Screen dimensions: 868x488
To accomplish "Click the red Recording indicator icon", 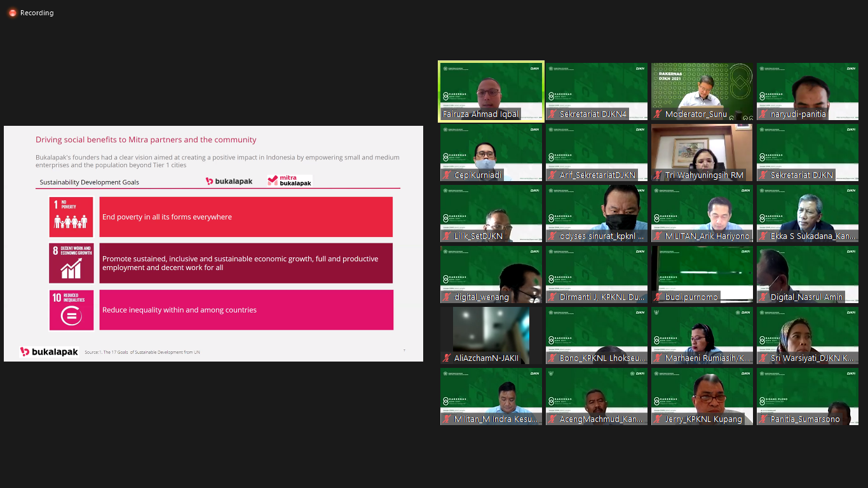I will 12,13.
